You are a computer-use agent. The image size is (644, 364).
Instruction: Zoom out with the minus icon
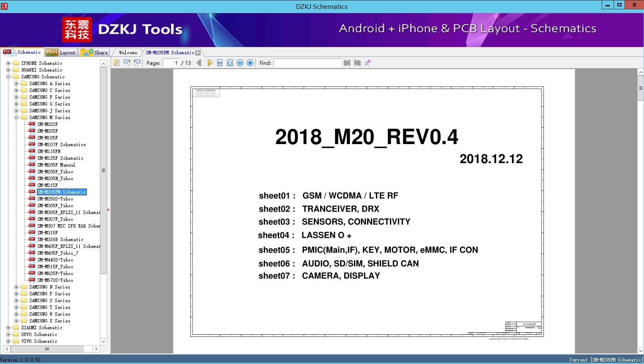click(x=240, y=63)
